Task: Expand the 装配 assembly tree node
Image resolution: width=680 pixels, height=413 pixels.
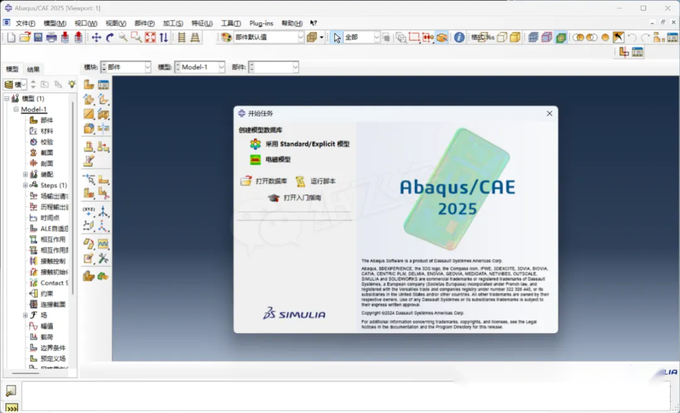Action: coord(25,174)
